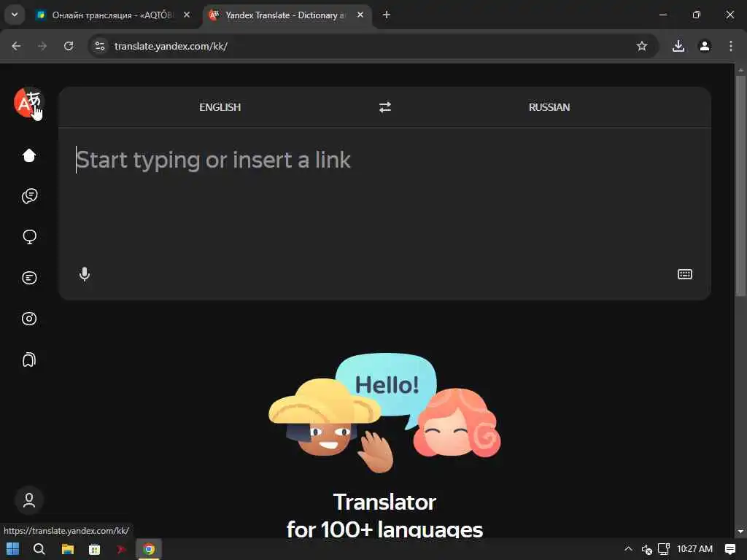Screen dimensions: 747x560
Task: Open the home icon in sidebar
Action: click(29, 155)
